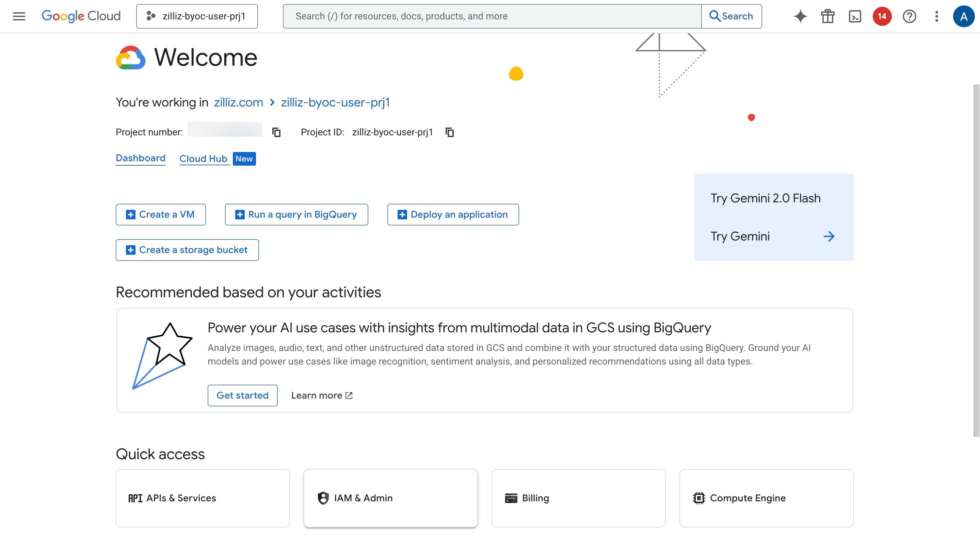Copy the Project ID
980x536 pixels.
[x=450, y=132]
